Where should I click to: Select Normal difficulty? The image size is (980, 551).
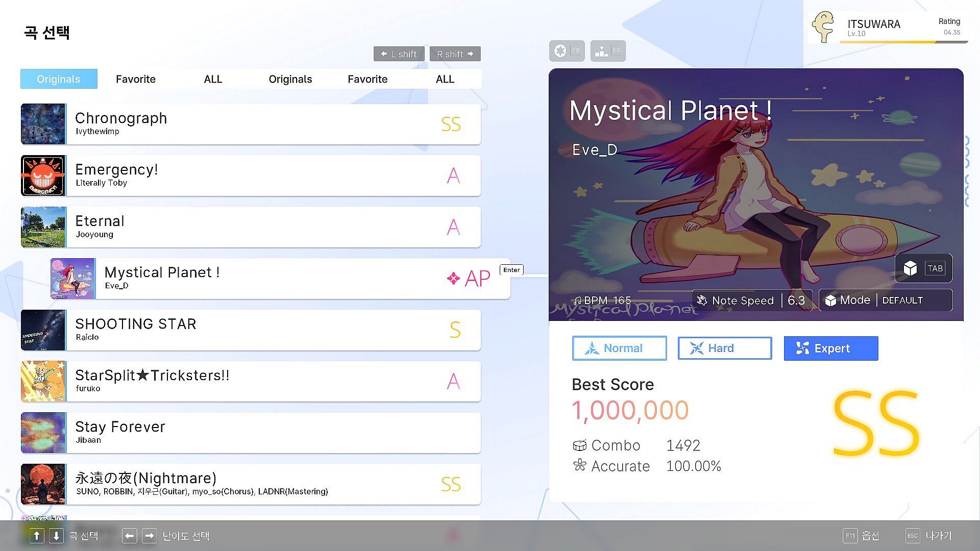619,348
